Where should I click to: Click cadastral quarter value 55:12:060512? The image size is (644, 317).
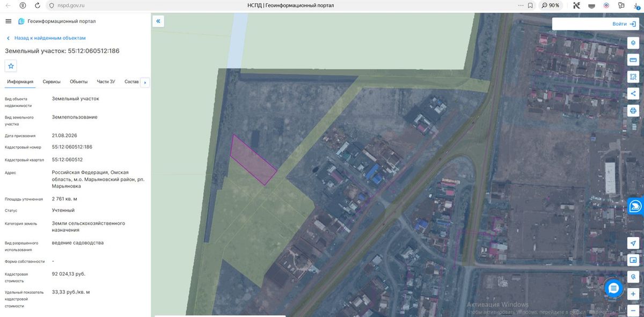[x=67, y=160]
